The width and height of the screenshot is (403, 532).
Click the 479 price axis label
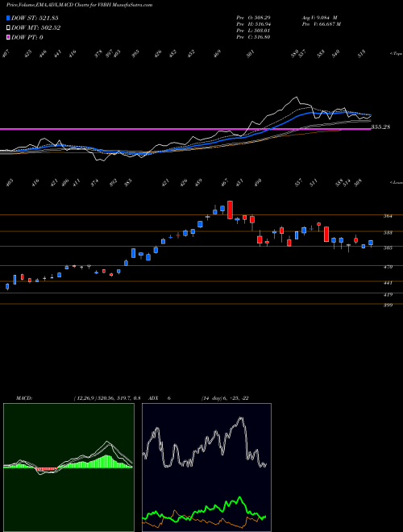point(388,267)
